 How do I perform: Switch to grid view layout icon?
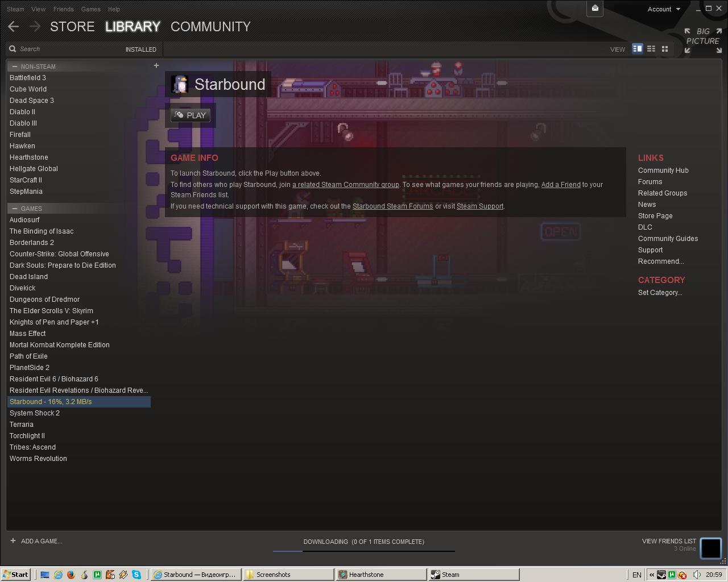[664, 49]
